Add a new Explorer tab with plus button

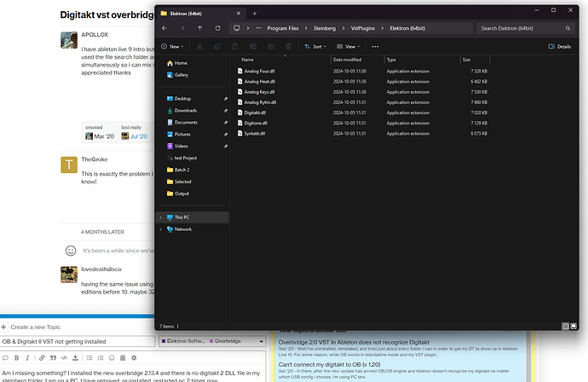[x=255, y=14]
